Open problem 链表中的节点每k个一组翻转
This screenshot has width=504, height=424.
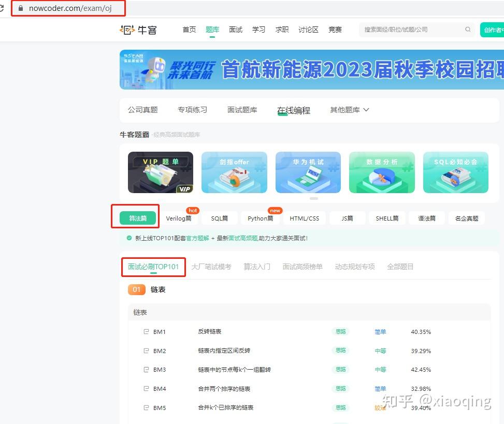tap(234, 370)
